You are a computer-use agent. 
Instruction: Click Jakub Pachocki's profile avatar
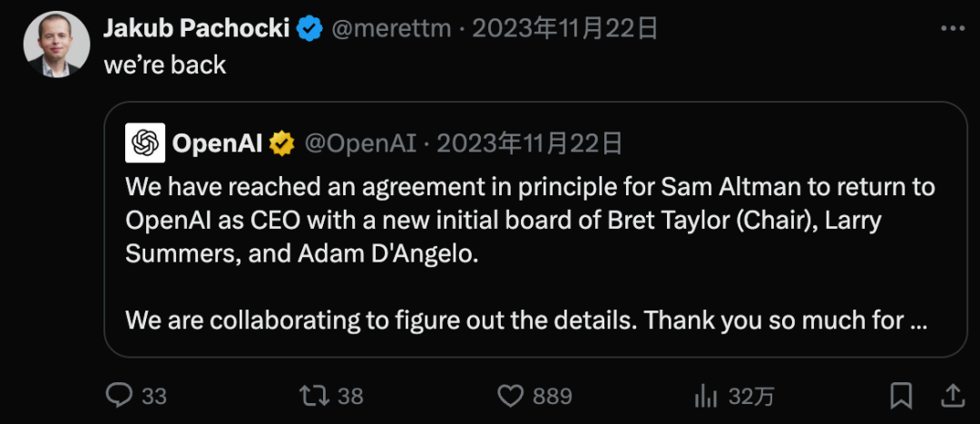click(x=56, y=44)
